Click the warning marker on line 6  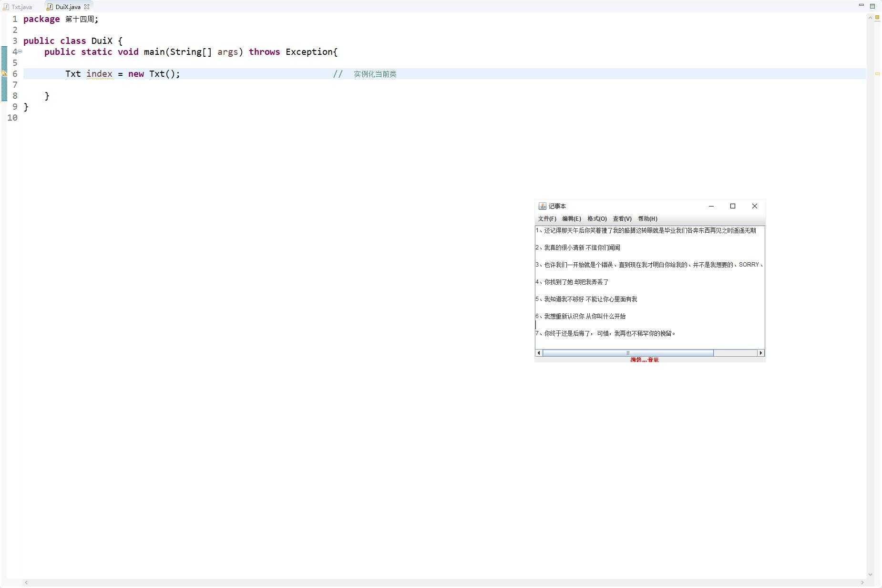pyautogui.click(x=4, y=73)
